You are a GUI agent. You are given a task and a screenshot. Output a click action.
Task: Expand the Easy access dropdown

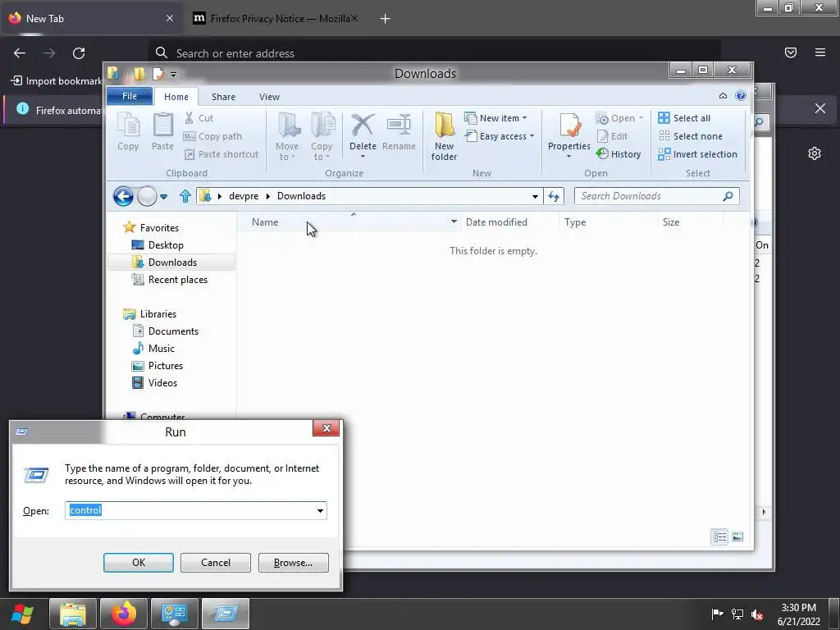[x=500, y=136]
